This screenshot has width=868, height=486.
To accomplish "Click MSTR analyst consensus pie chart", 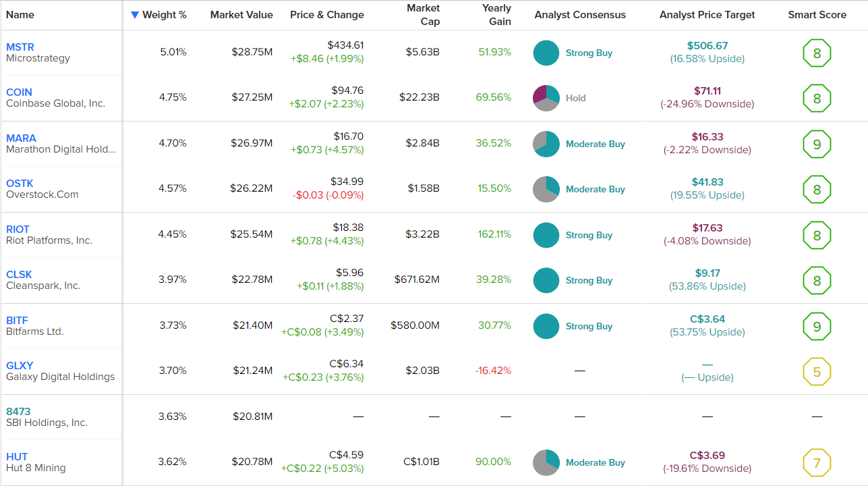I will [x=546, y=53].
